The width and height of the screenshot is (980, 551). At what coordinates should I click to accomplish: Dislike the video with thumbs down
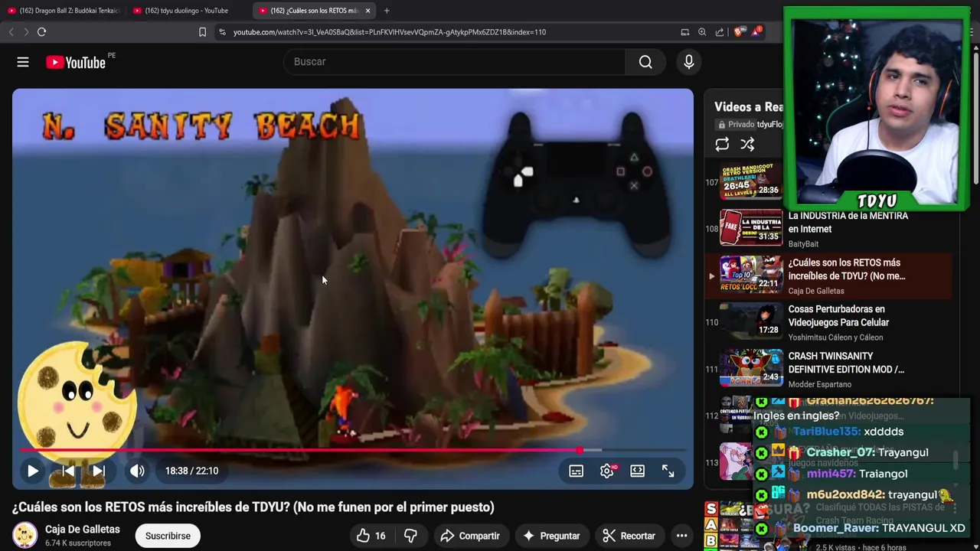tap(410, 536)
